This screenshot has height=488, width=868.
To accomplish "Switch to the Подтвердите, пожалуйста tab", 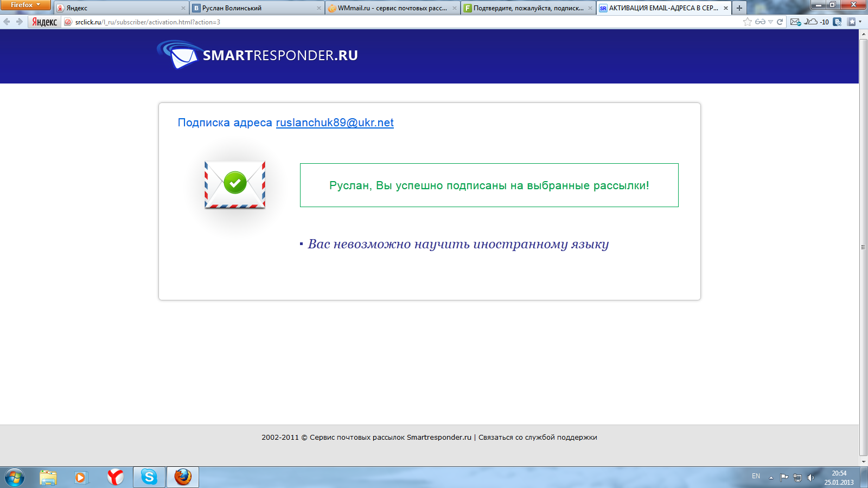I will 528,8.
